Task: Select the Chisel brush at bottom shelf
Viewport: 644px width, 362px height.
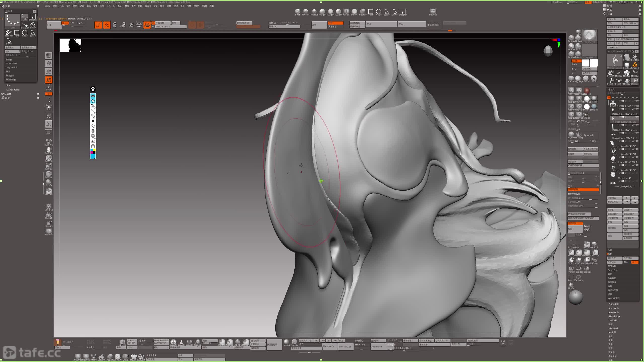Action: [125, 357]
